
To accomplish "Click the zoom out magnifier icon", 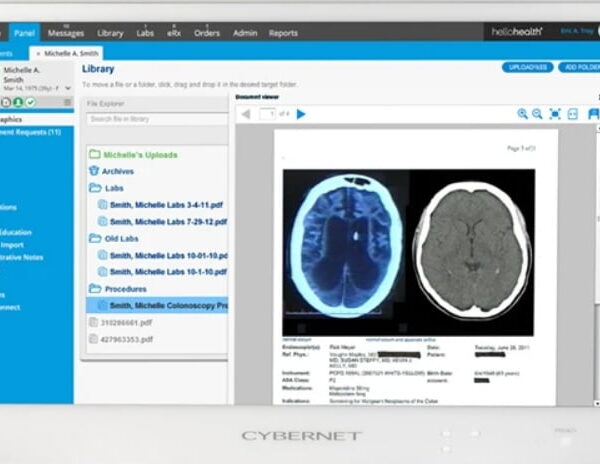I will (x=538, y=114).
